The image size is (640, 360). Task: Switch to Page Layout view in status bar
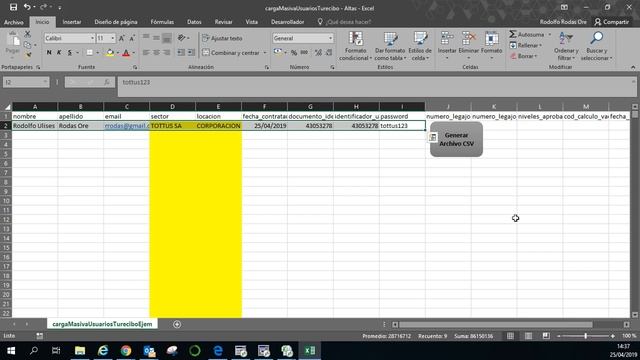[528, 336]
